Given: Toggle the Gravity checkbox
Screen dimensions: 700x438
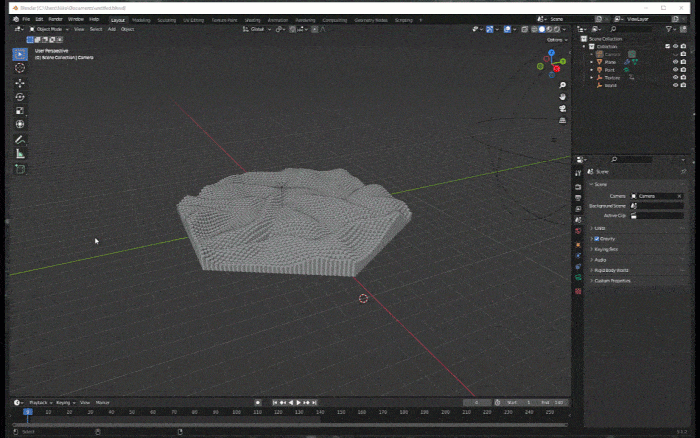Looking at the screenshot, I should pyautogui.click(x=597, y=239).
